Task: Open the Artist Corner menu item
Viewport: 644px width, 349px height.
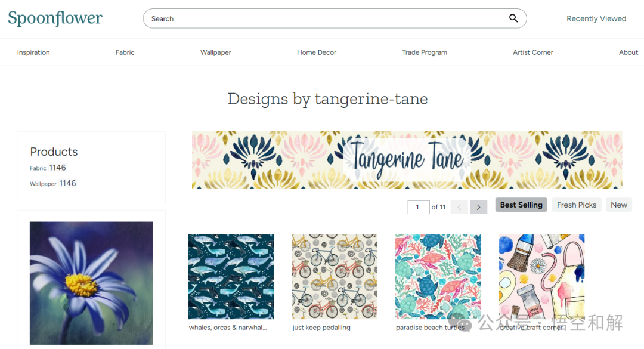Action: pos(533,52)
